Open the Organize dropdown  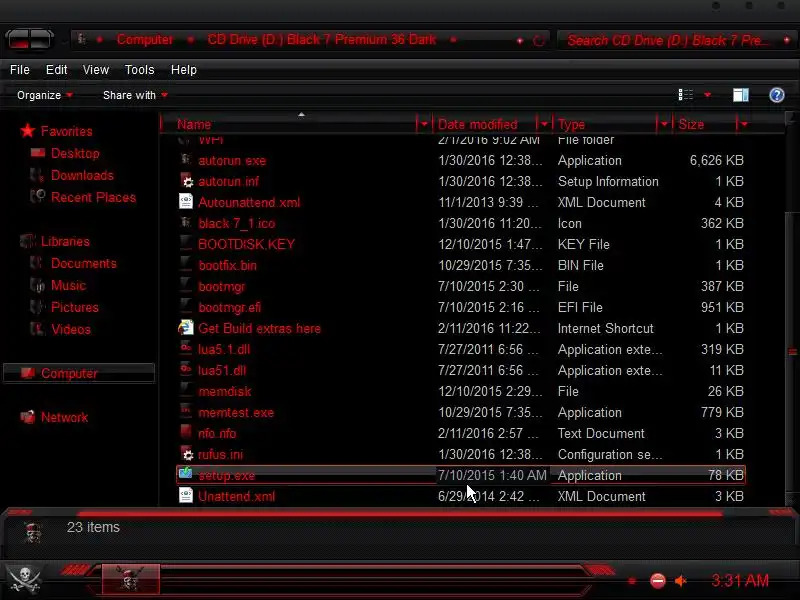pos(44,95)
